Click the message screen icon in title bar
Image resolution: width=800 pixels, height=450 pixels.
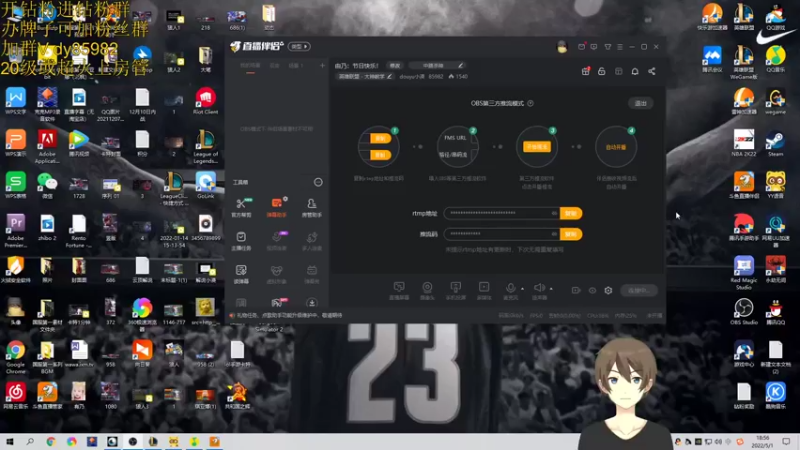594,46
